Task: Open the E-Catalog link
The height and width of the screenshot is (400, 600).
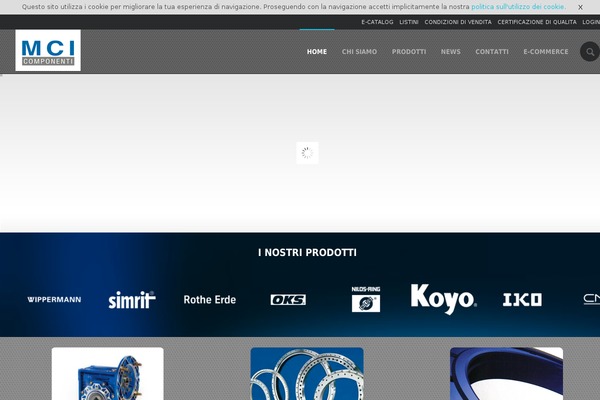Action: coord(377,22)
